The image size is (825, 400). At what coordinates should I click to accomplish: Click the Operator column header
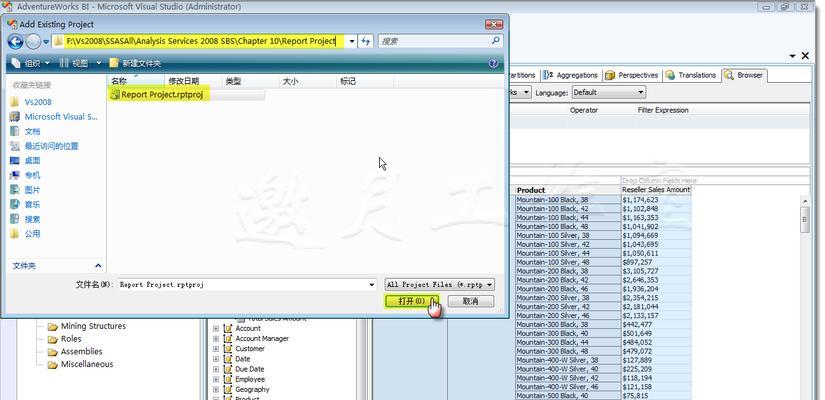pyautogui.click(x=583, y=110)
